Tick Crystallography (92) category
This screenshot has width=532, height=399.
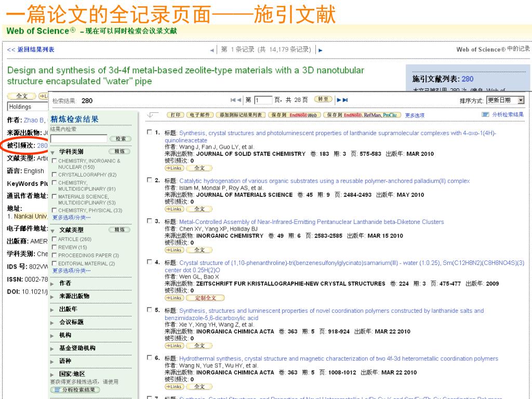[x=54, y=175]
